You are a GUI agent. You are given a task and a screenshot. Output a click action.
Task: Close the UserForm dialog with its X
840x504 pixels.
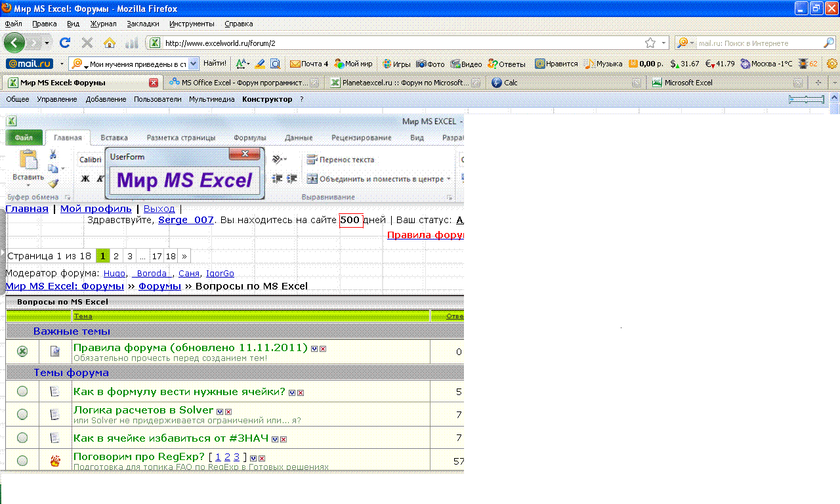(x=245, y=154)
